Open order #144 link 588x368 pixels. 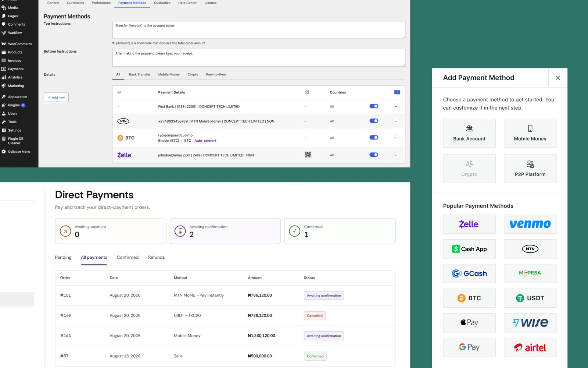[65, 336]
